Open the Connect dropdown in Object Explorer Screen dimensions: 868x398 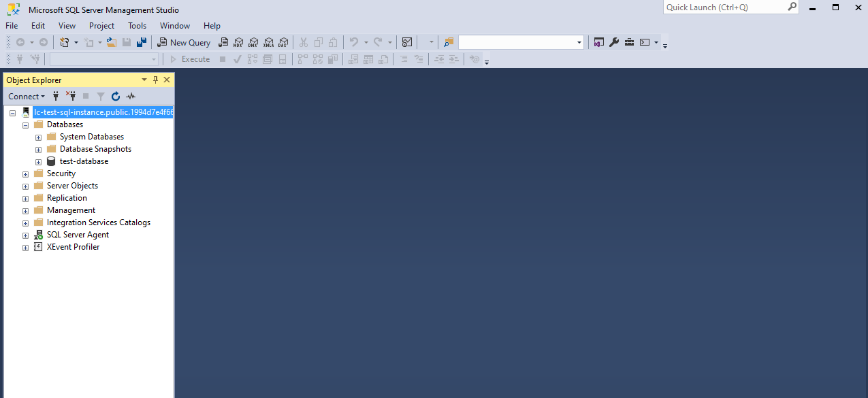pyautogui.click(x=27, y=96)
